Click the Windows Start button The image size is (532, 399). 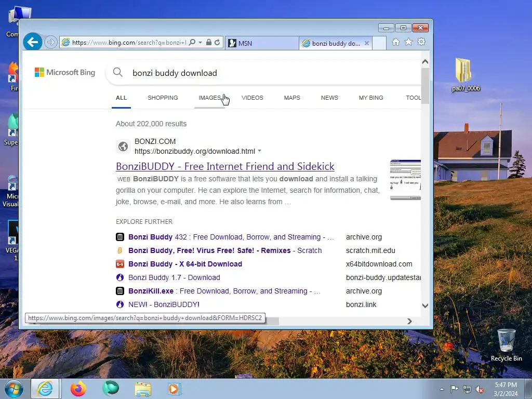[14, 389]
